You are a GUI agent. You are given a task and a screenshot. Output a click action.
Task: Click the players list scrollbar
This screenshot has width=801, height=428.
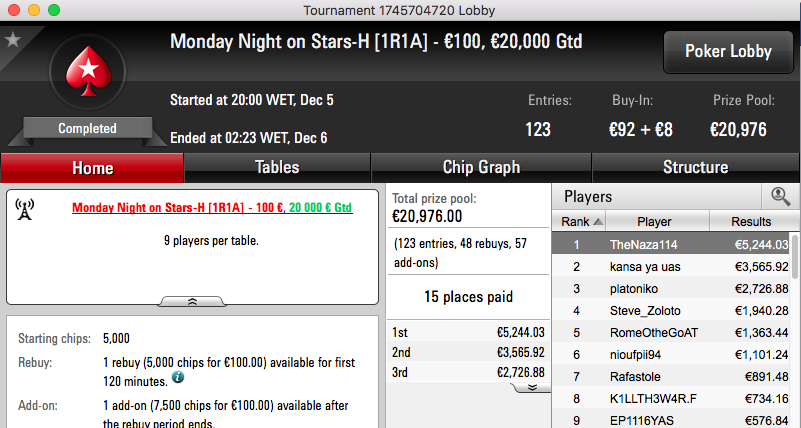[x=794, y=256]
